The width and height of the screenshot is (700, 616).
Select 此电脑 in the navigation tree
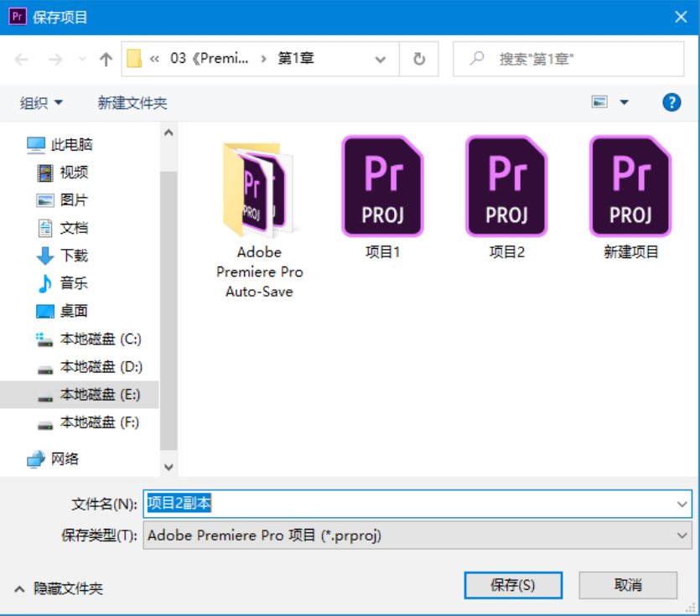tap(60, 145)
